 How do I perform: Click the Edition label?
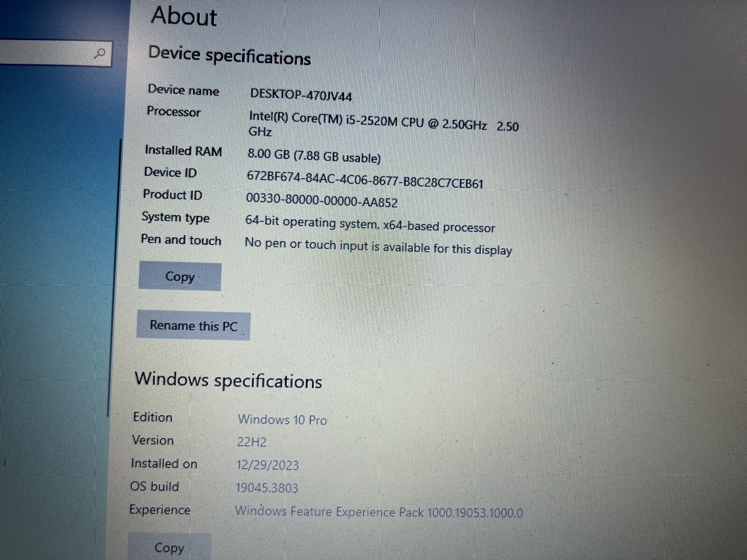point(153,417)
